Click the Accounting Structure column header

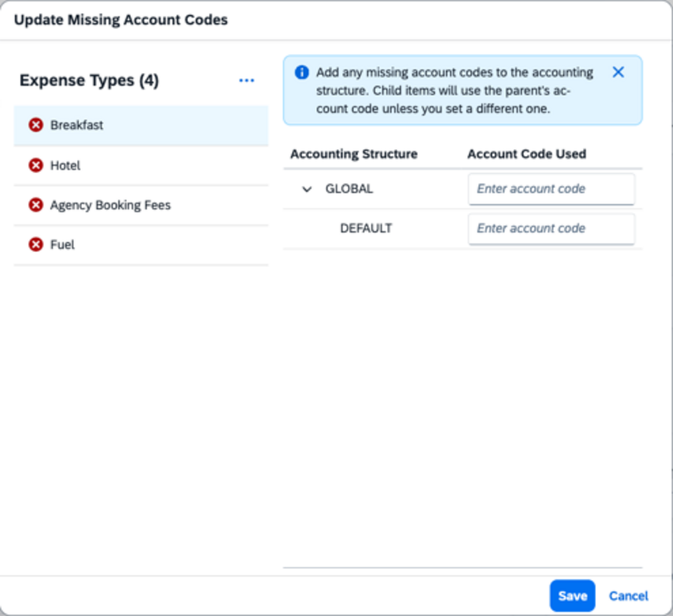pos(354,154)
